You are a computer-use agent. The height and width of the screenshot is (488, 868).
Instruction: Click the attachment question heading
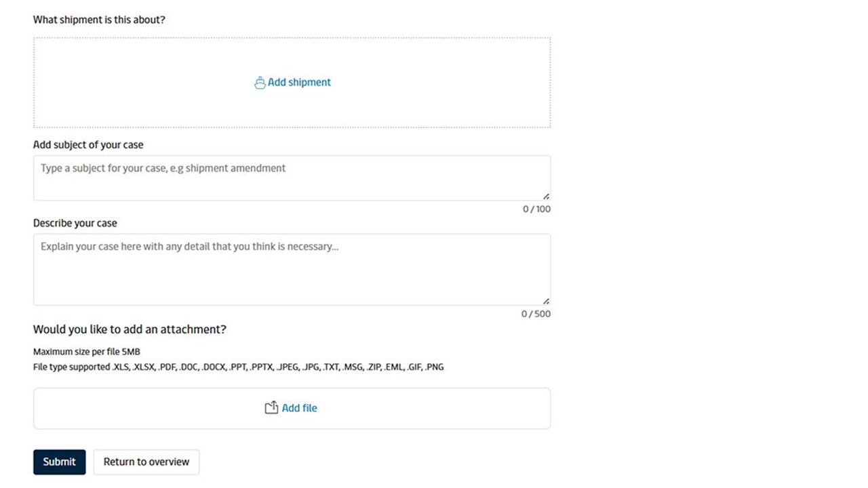tap(130, 329)
